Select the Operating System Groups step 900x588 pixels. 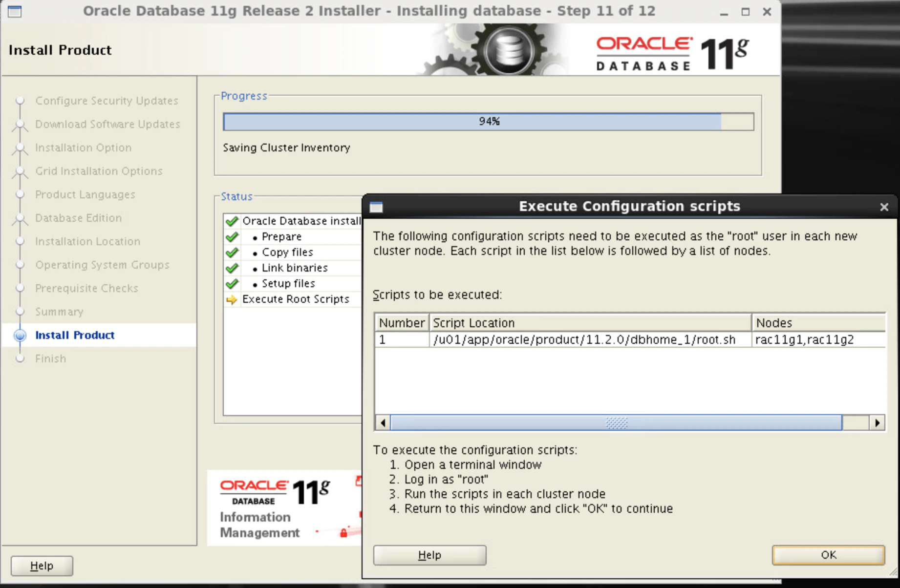102,265
